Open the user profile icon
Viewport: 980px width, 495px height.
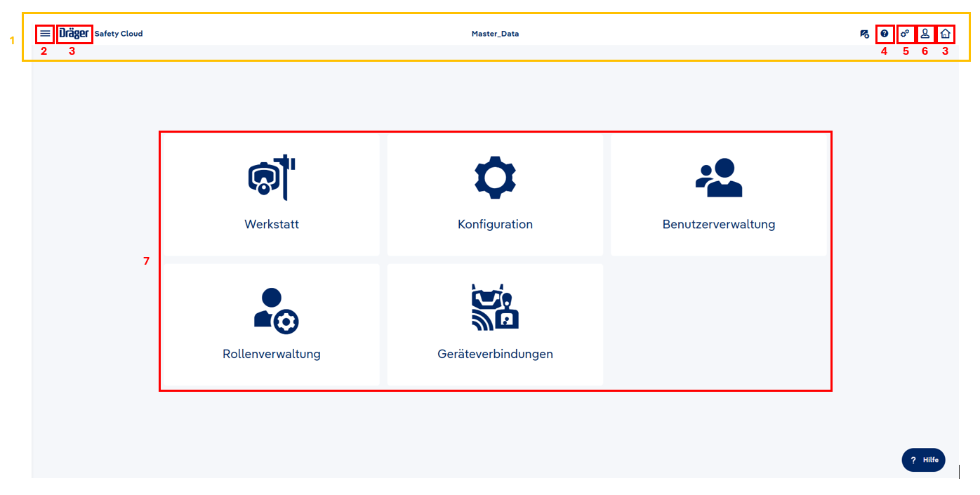[925, 33]
